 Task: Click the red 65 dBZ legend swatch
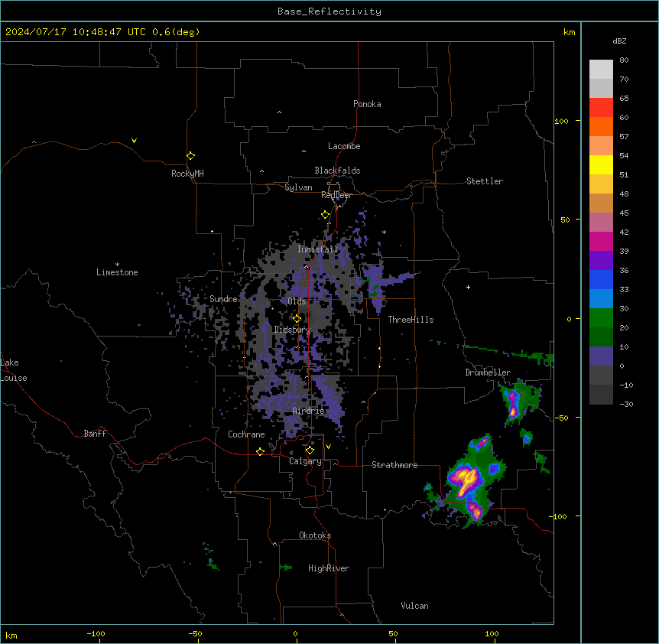pyautogui.click(x=601, y=108)
